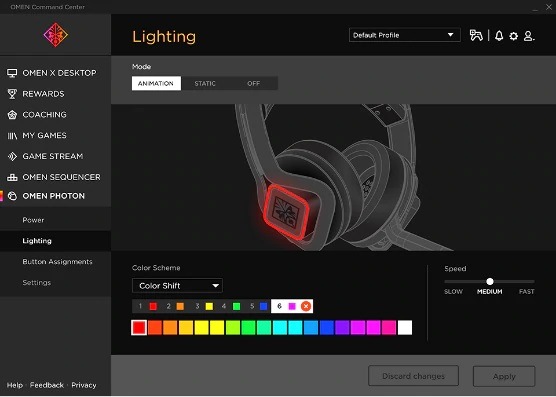This screenshot has width=556, height=397.
Task: Click the Discard changes button
Action: point(413,376)
